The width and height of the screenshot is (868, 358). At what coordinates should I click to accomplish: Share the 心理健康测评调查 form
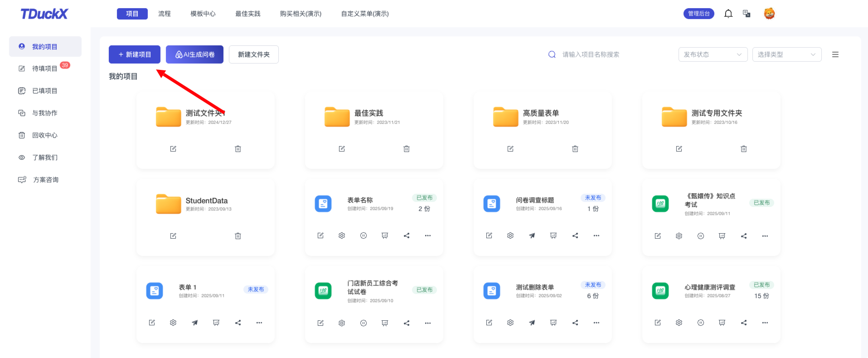[x=744, y=323]
